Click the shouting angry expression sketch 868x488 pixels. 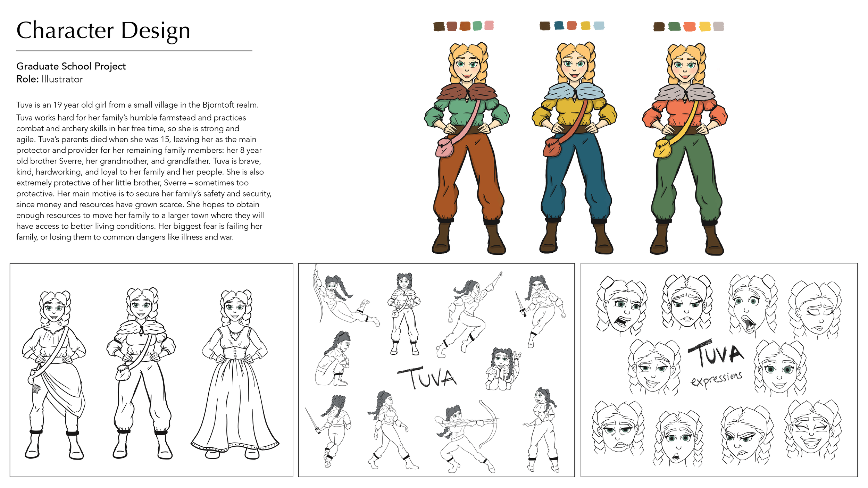tap(621, 305)
